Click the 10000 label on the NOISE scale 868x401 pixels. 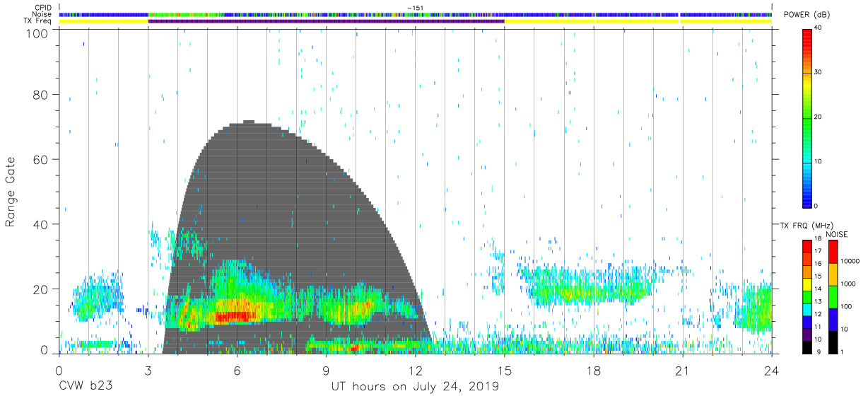click(850, 260)
